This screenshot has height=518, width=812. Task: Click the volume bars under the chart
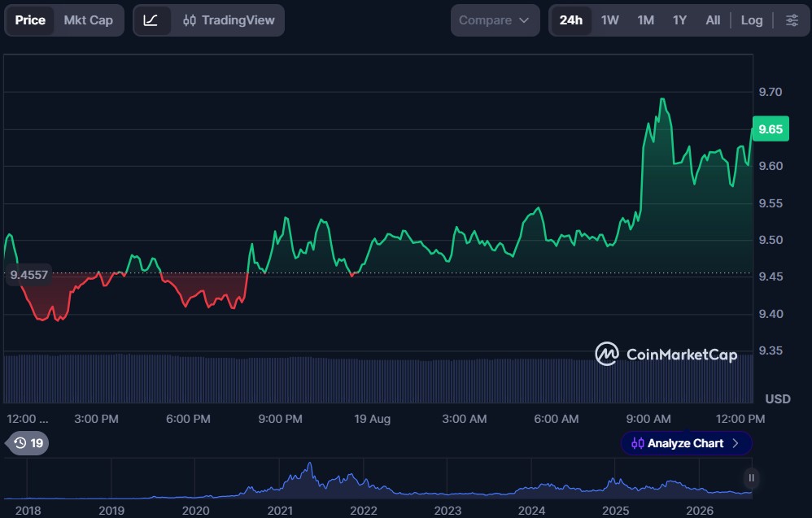pyautogui.click(x=378, y=379)
